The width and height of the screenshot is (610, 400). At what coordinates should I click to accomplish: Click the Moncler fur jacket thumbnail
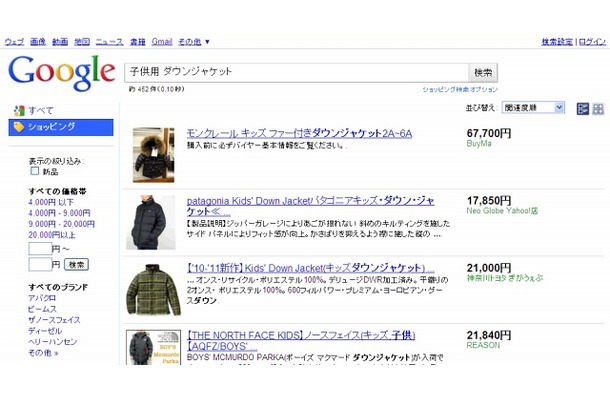tap(153, 155)
